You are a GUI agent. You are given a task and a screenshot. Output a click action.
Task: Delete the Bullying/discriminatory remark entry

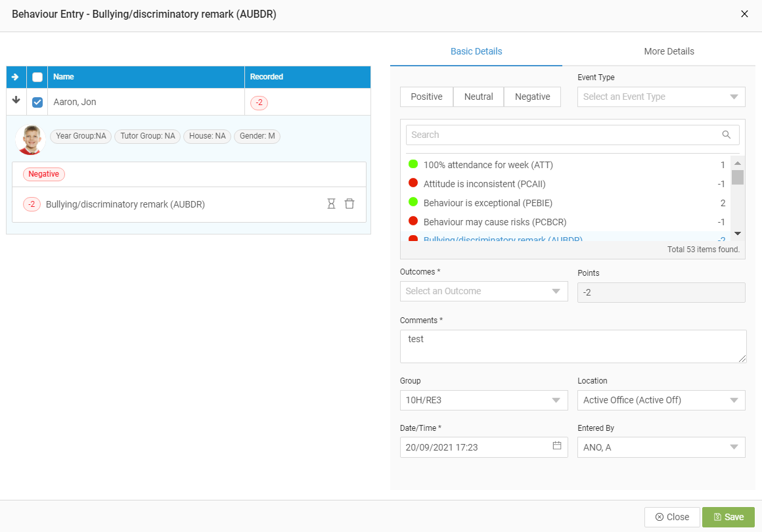click(x=349, y=204)
